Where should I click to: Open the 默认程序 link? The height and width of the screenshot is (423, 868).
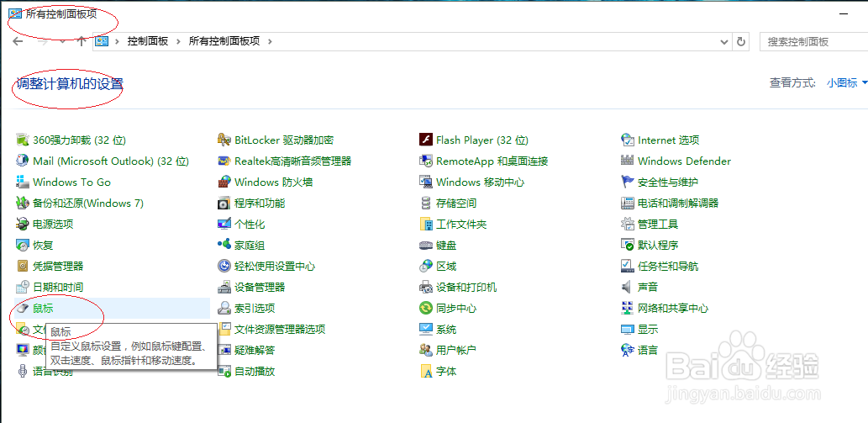pos(658,246)
